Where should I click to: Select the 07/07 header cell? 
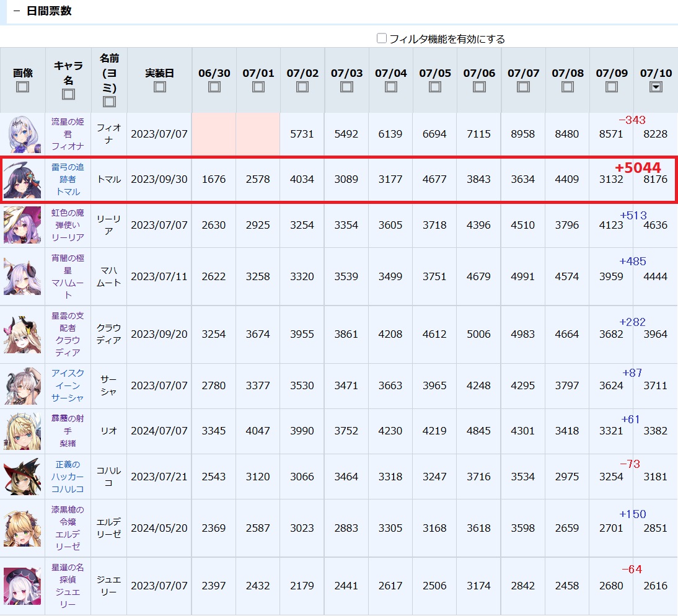523,80
